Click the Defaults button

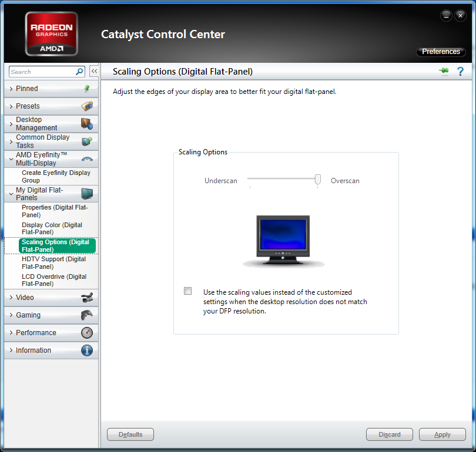[130, 434]
